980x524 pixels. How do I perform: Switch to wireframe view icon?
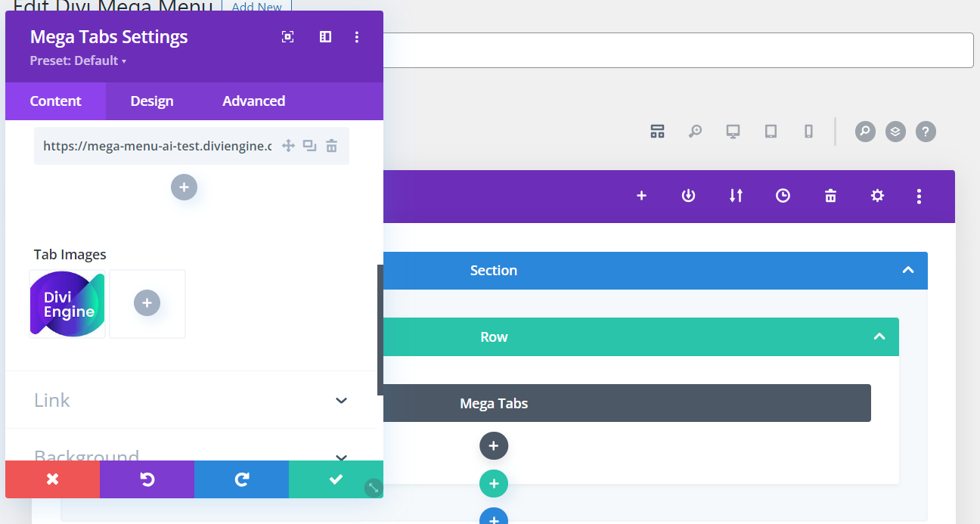coord(657,132)
